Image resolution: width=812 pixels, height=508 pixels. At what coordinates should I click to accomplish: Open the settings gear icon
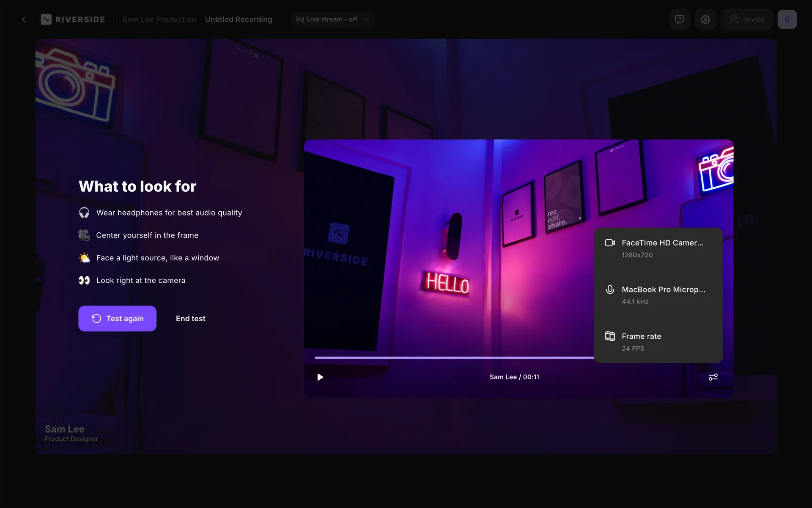(x=705, y=19)
